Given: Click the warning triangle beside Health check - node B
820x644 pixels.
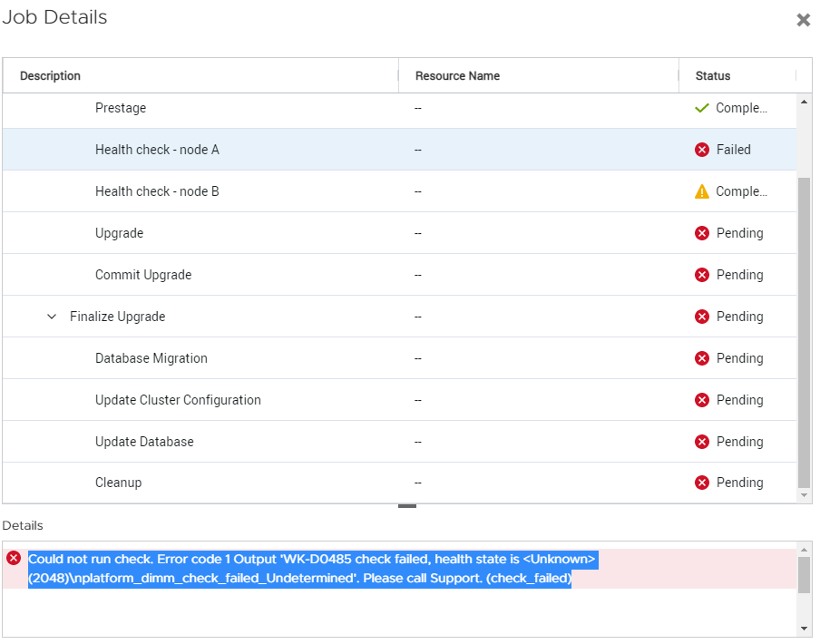Looking at the screenshot, I should pyautogui.click(x=702, y=191).
